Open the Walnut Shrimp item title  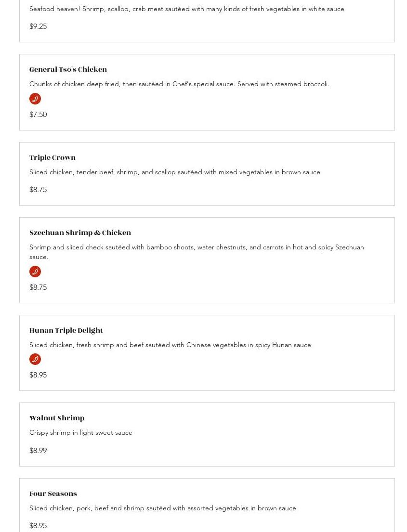(x=57, y=418)
